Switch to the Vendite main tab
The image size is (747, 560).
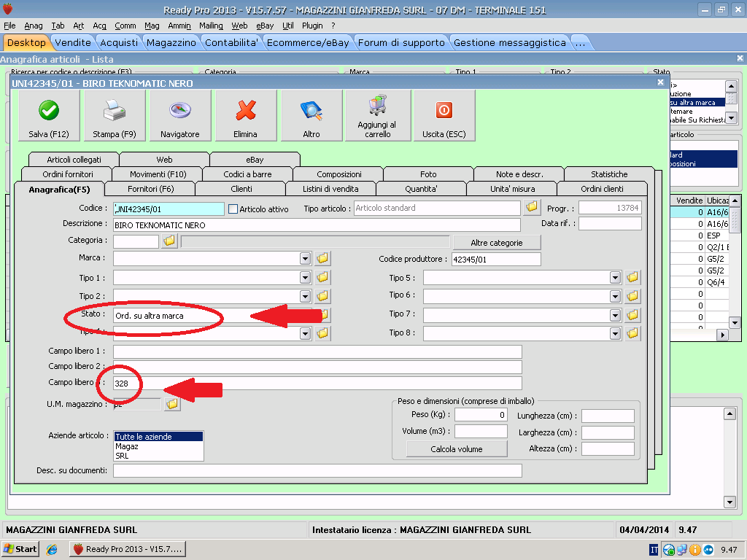pyautogui.click(x=73, y=42)
